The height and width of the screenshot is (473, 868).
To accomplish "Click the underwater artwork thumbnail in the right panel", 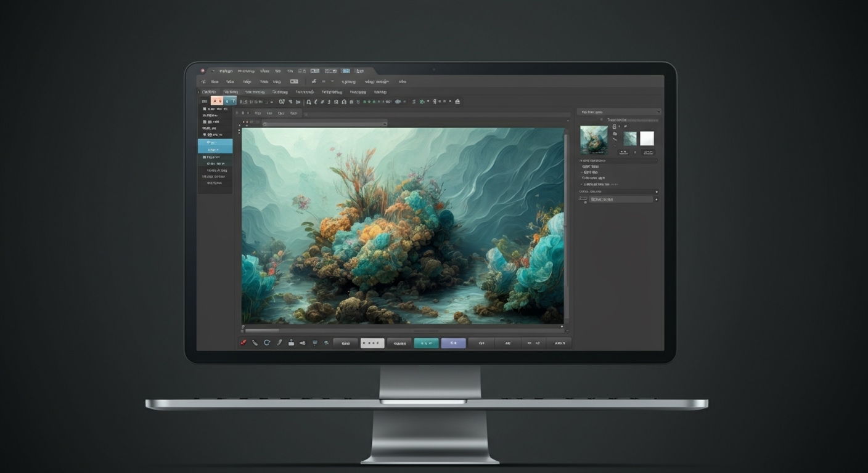I will 594,140.
